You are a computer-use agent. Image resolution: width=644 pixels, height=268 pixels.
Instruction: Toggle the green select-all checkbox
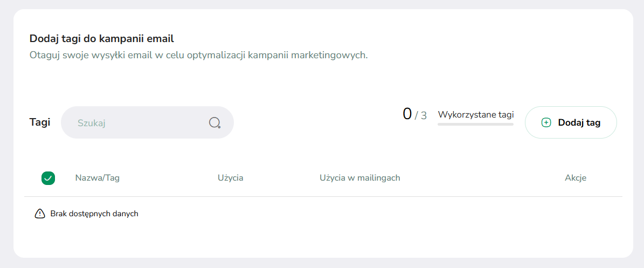click(x=48, y=178)
